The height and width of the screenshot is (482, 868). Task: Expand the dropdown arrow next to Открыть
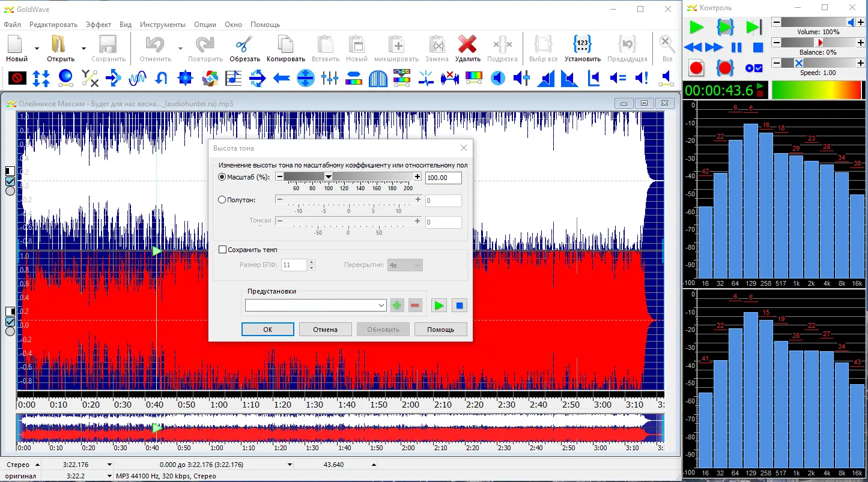(83, 49)
